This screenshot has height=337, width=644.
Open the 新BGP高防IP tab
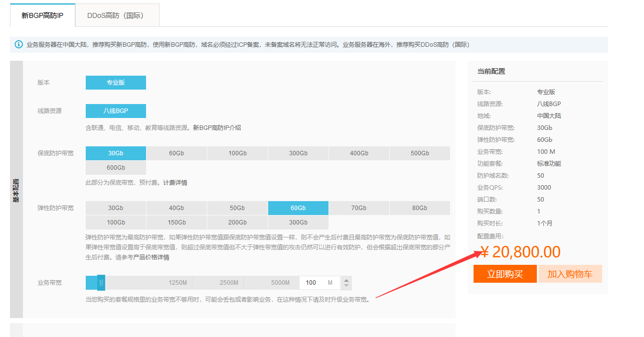42,15
